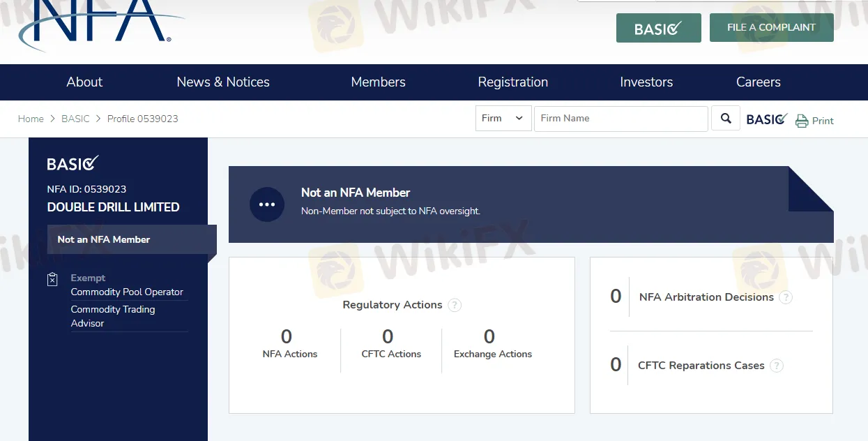Click the Exempt clipboard icon
Image resolution: width=868 pixels, height=441 pixels.
52,279
